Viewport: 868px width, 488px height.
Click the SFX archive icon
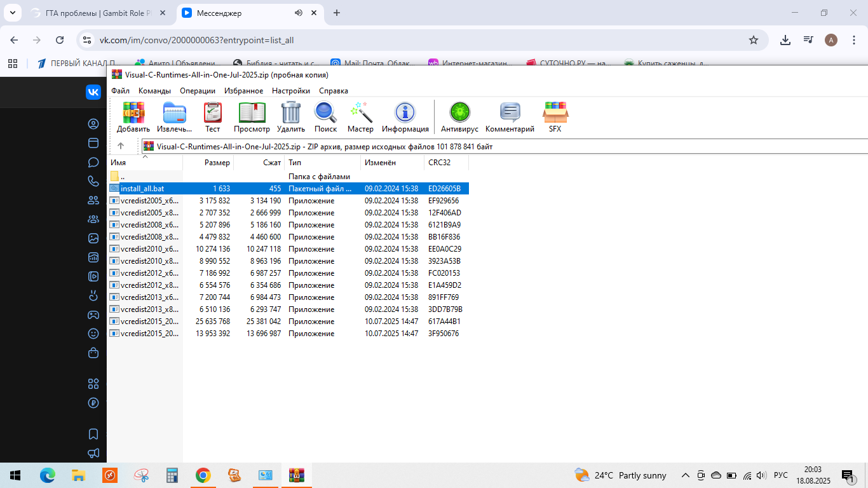[x=555, y=113]
